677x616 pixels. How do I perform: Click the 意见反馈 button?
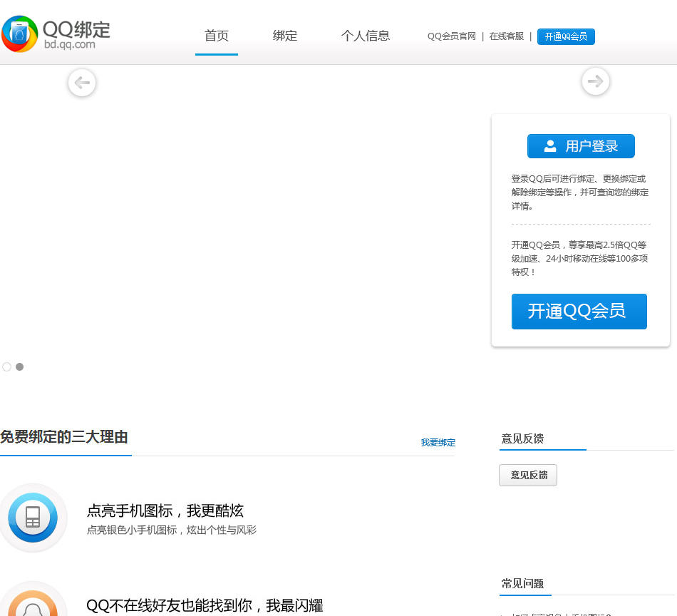pos(528,475)
